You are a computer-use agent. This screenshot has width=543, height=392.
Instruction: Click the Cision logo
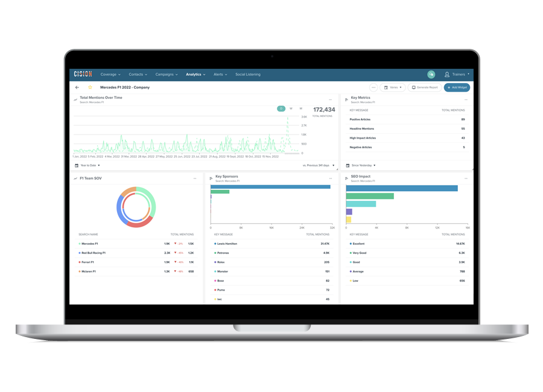(x=83, y=74)
